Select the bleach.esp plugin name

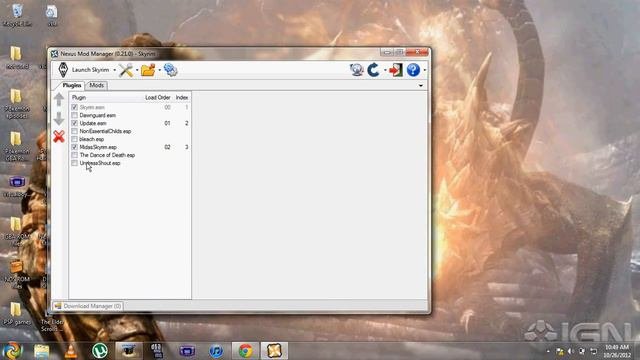(91, 139)
